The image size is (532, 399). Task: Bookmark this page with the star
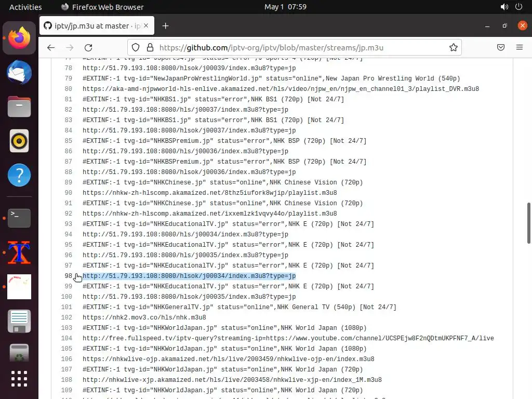[453, 47]
